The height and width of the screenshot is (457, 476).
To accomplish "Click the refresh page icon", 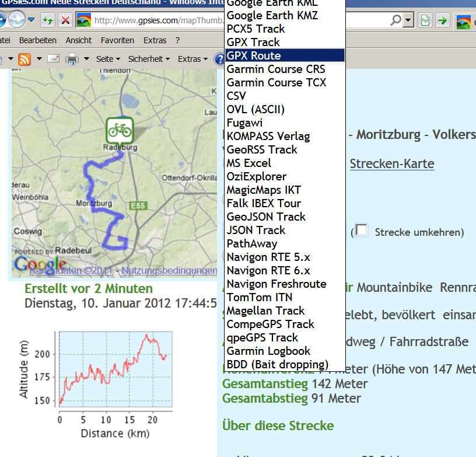I will pos(48,20).
